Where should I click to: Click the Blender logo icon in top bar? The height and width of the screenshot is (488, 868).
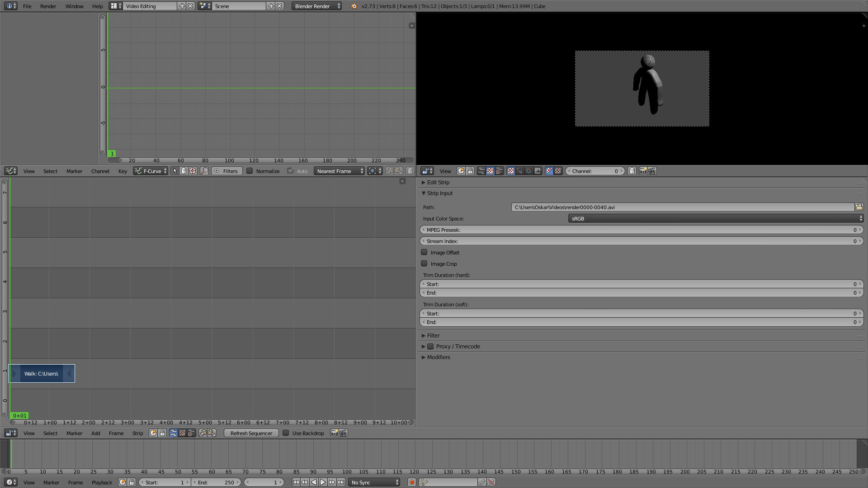[354, 6]
